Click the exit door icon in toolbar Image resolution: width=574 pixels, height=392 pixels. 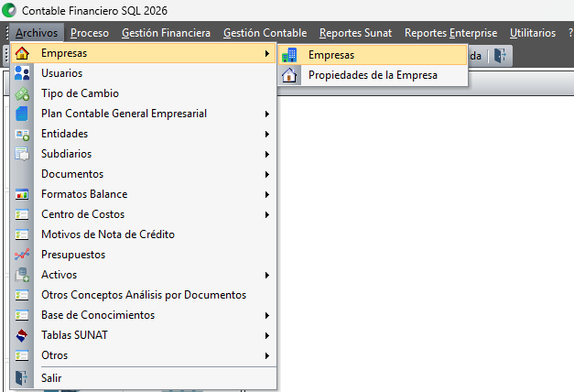(x=500, y=56)
